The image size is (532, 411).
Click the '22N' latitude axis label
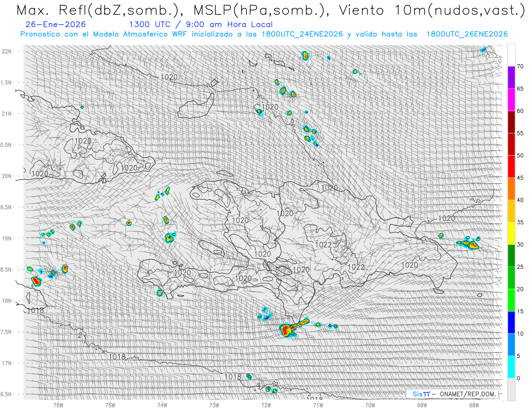point(7,51)
